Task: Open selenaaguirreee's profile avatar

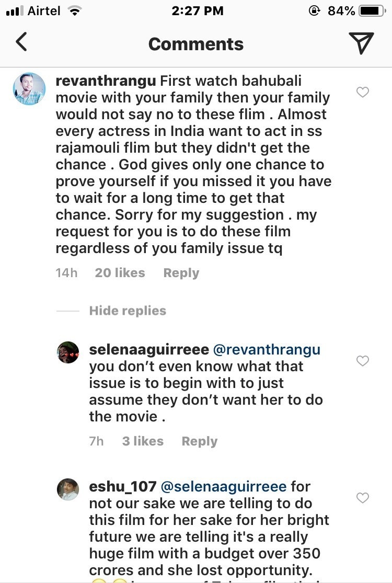Action: pyautogui.click(x=67, y=353)
